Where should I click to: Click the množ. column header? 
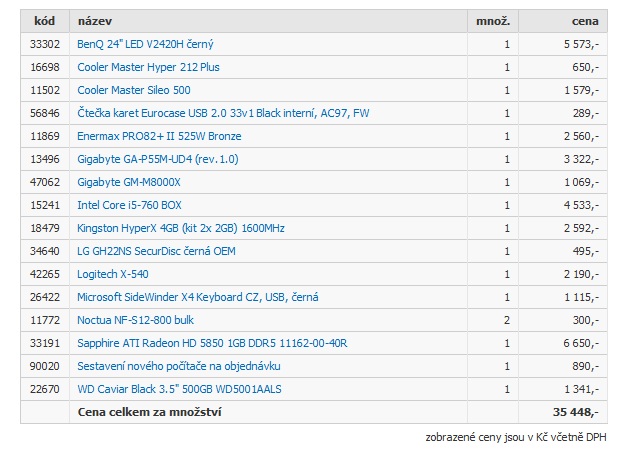click(x=493, y=21)
